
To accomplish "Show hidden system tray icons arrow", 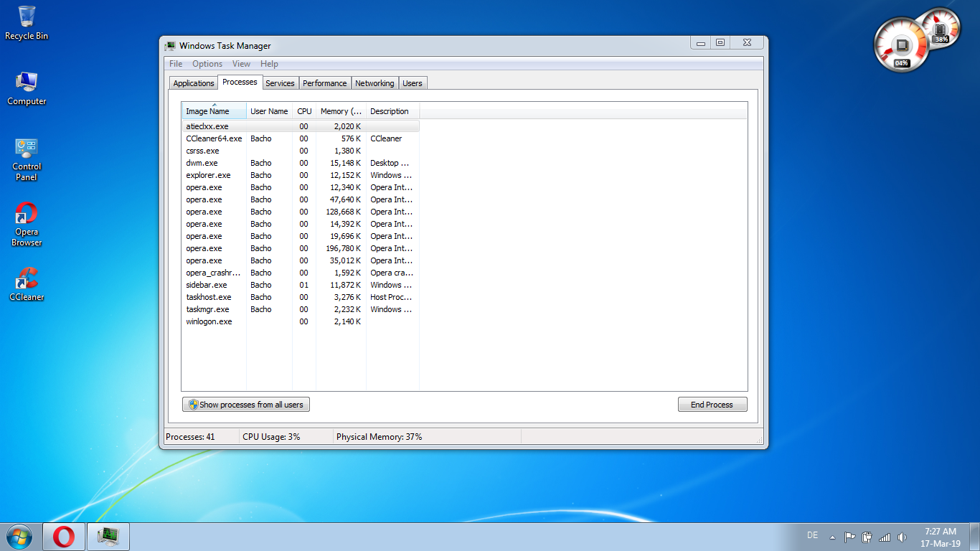I will [832, 537].
